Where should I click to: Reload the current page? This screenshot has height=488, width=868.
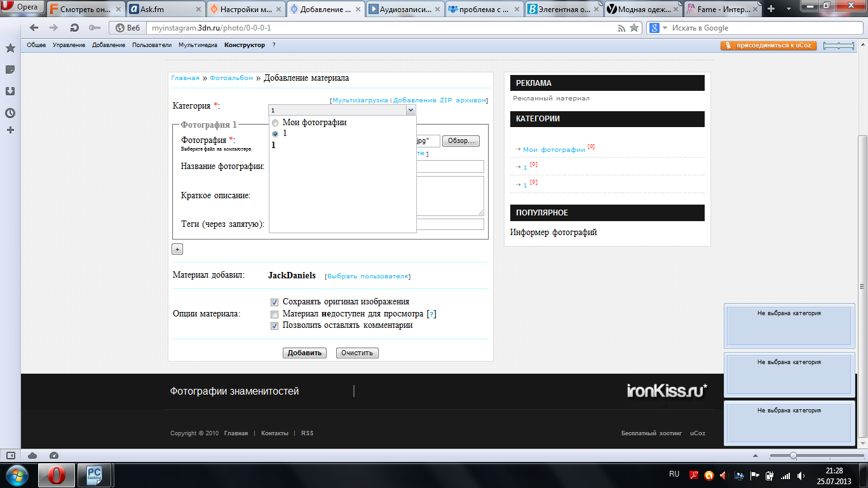[x=74, y=28]
